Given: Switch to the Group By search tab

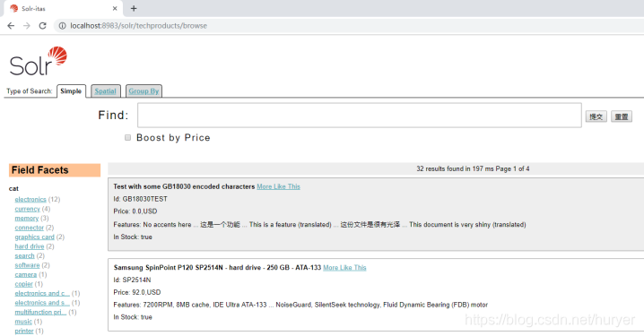Looking at the screenshot, I should 144,91.
